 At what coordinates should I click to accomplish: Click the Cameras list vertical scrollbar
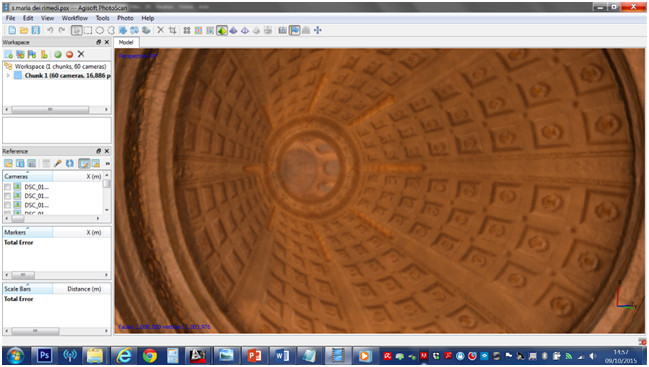coord(107,193)
